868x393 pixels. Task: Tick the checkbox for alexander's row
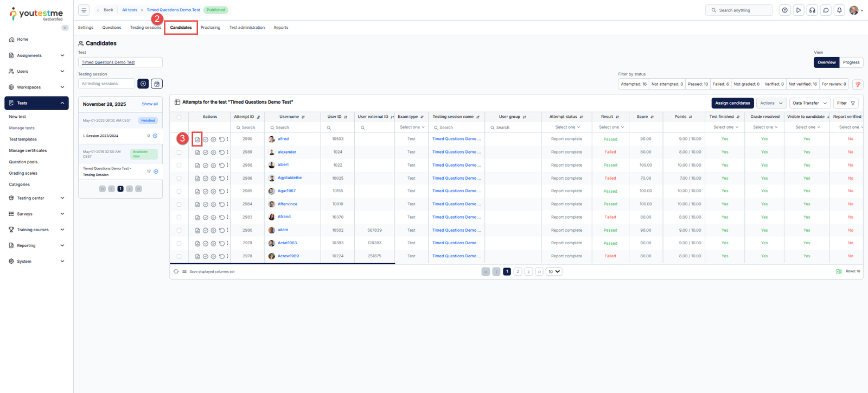pyautogui.click(x=179, y=153)
